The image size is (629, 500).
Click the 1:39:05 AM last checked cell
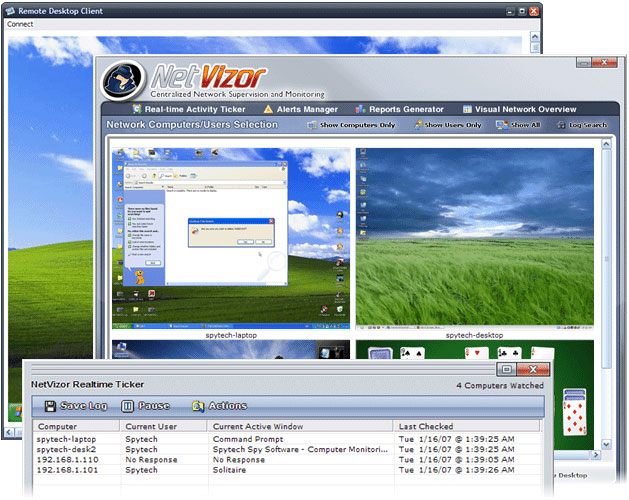point(457,459)
